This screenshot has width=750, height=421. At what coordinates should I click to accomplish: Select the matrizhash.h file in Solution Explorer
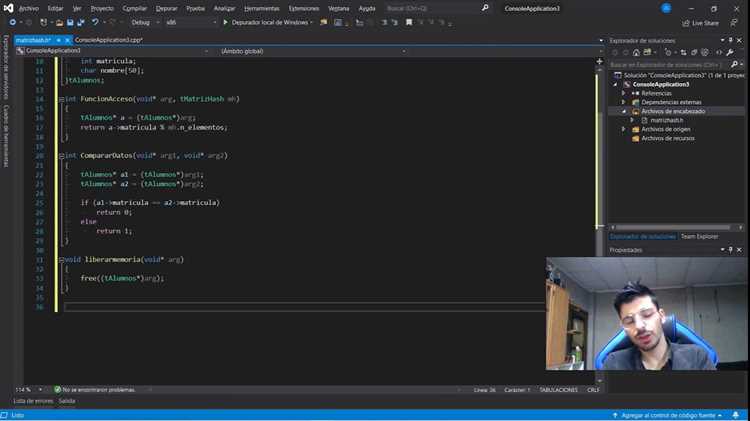click(666, 120)
